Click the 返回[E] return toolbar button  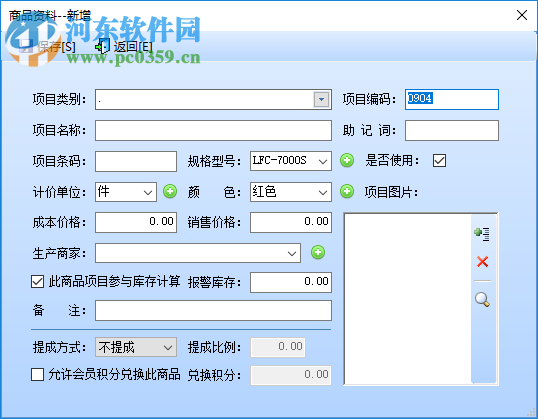124,47
